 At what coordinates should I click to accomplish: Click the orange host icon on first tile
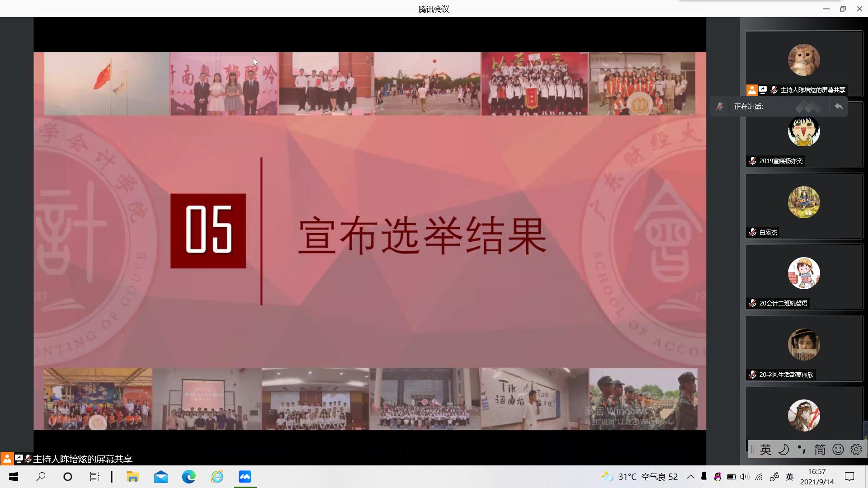[x=751, y=90]
